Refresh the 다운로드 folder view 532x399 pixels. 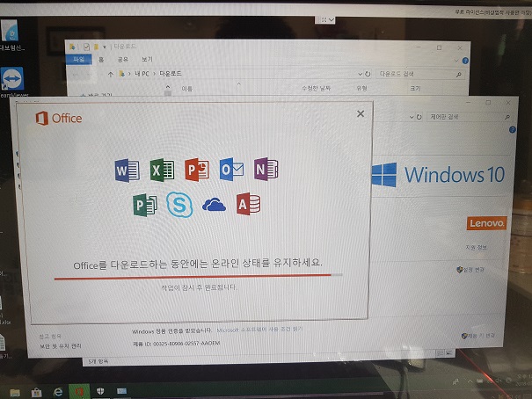pyautogui.click(x=368, y=74)
